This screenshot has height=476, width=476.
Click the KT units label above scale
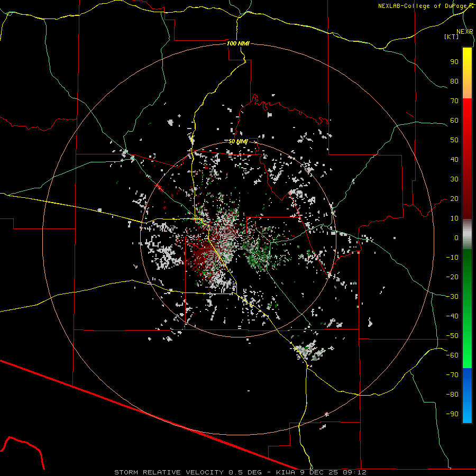pos(452,36)
